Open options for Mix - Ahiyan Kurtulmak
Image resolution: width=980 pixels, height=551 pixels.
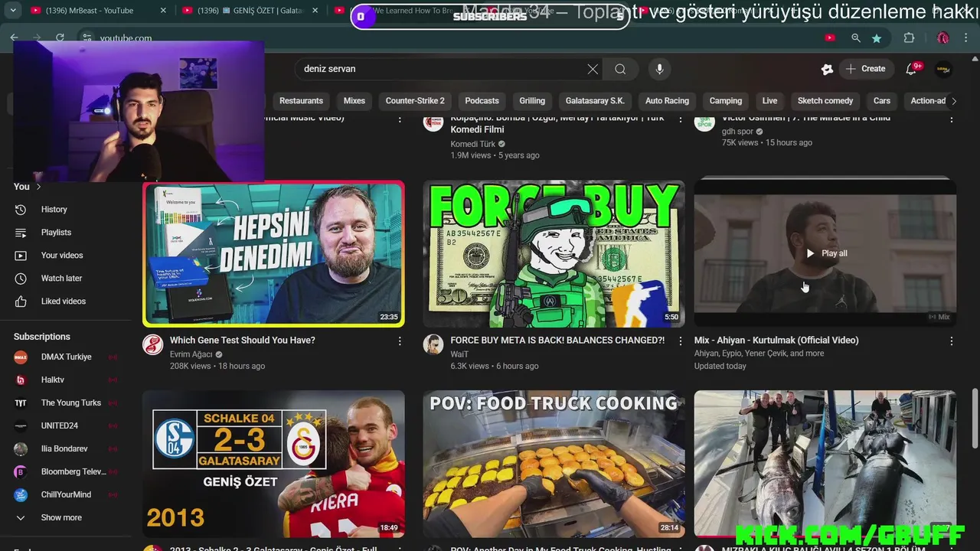[x=952, y=341]
